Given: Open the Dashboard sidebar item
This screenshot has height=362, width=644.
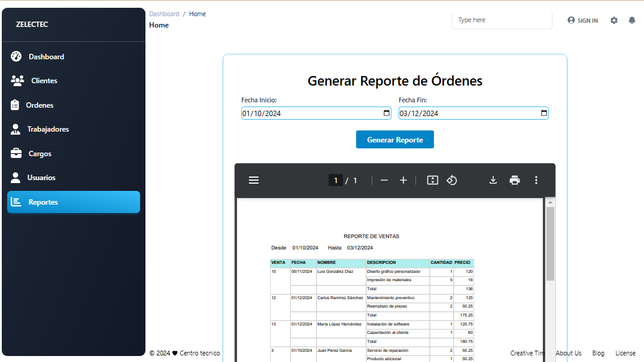Looking at the screenshot, I should pos(74,57).
